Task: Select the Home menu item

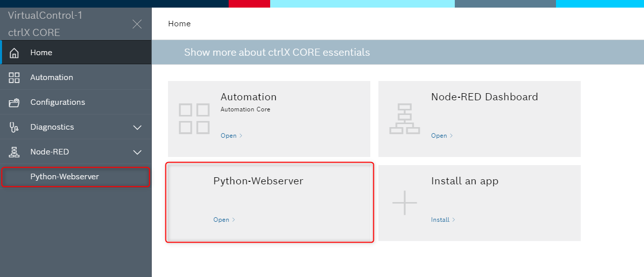Action: coord(76,53)
